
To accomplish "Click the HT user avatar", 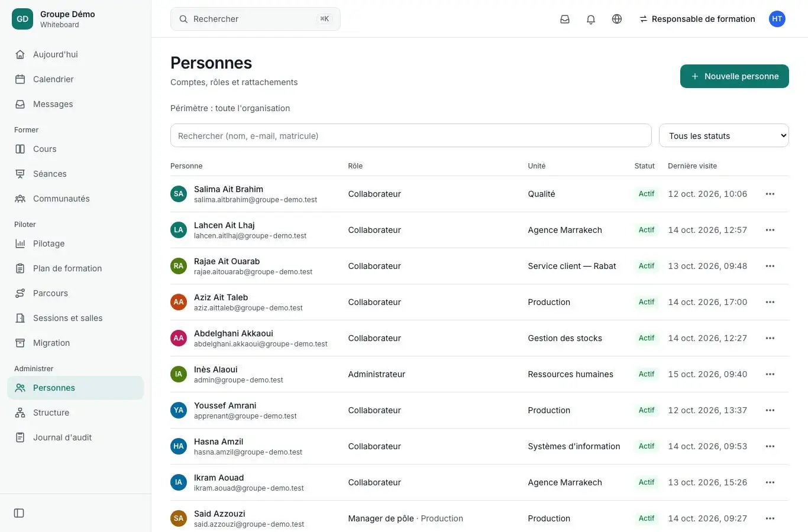I will (777, 19).
